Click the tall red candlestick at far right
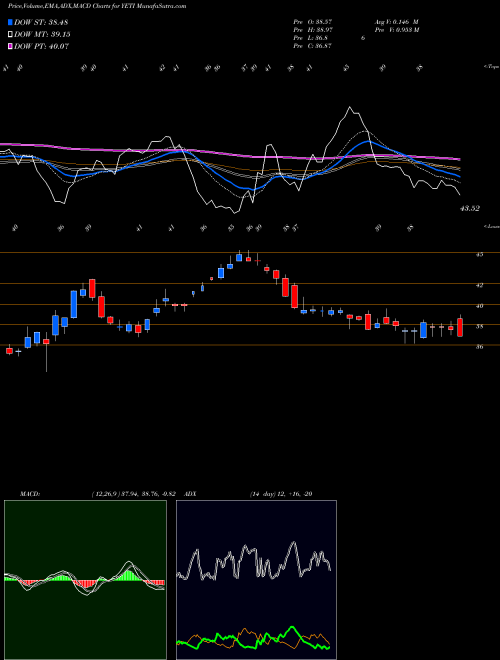 tap(460, 327)
